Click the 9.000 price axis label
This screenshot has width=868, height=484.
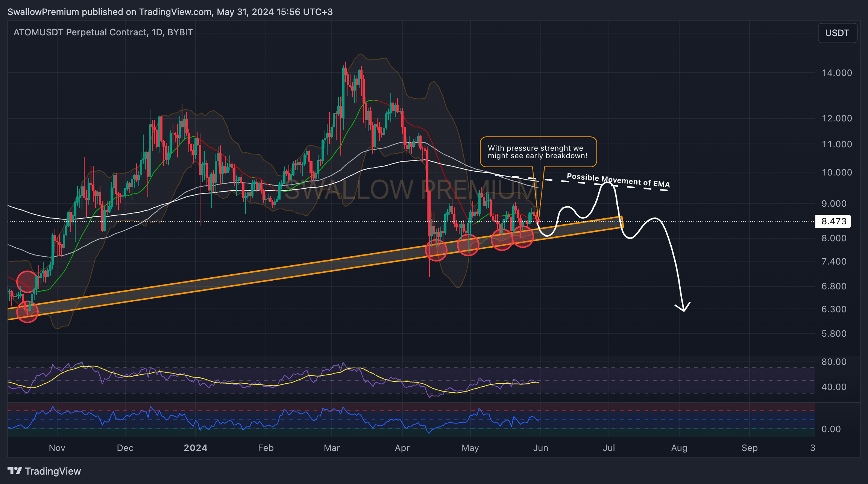(834, 204)
